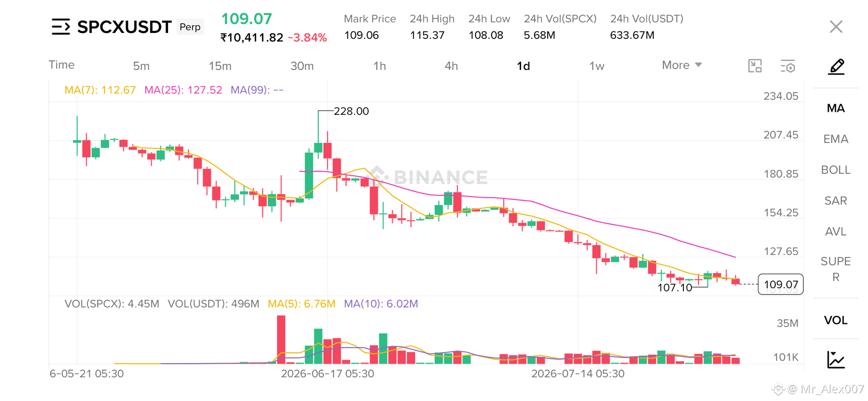The image size is (868, 401).
Task: Click the 207.45 price axis label
Action: coord(781,135)
